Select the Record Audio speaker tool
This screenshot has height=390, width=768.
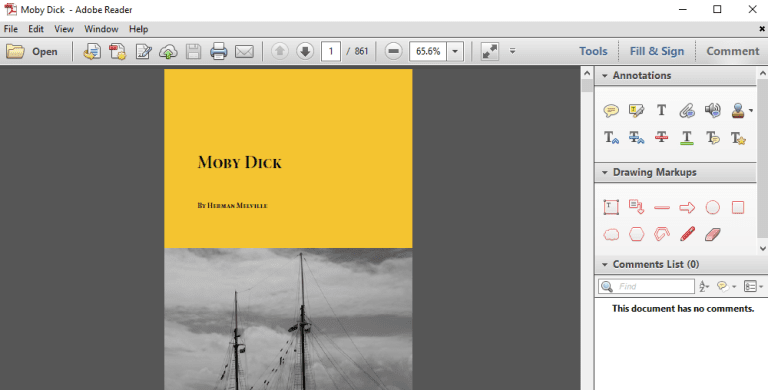(x=712, y=110)
